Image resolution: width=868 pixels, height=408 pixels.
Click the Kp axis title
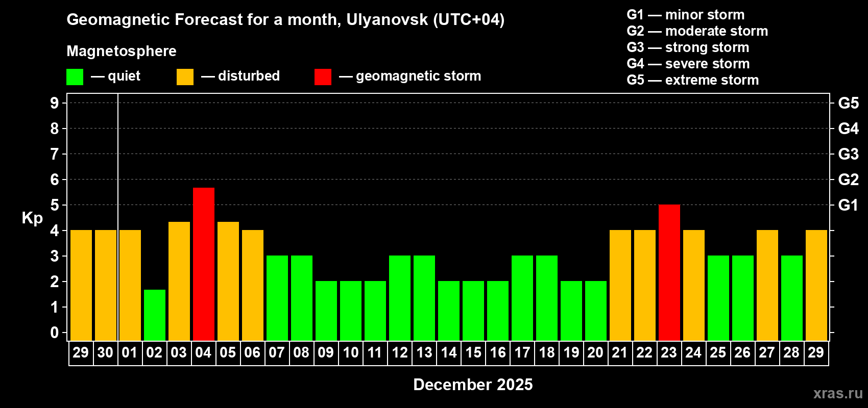pos(32,218)
